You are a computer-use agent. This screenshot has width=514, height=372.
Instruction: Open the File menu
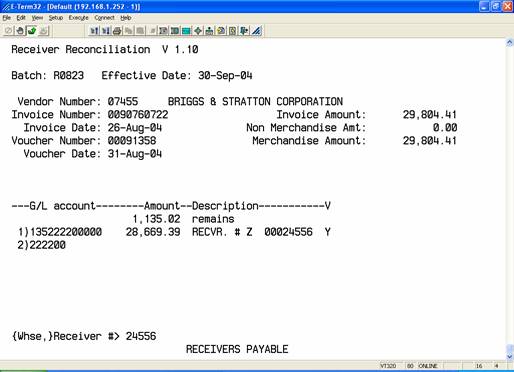7,18
